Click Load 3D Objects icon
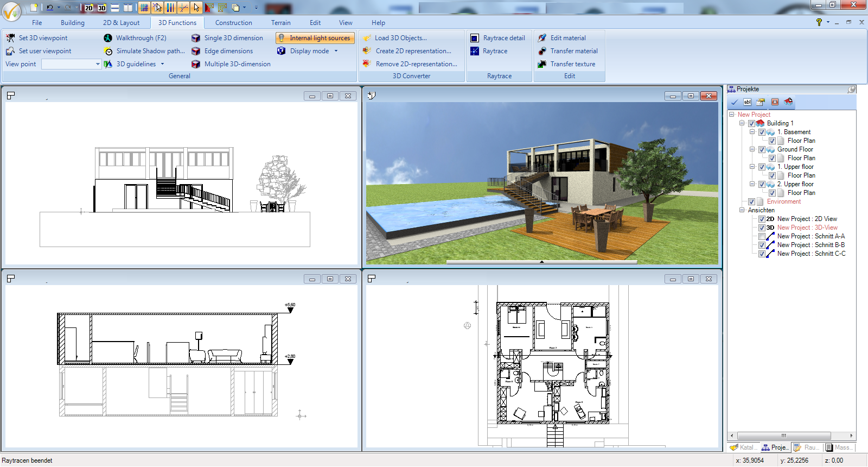This screenshot has height=467, width=868. (367, 38)
